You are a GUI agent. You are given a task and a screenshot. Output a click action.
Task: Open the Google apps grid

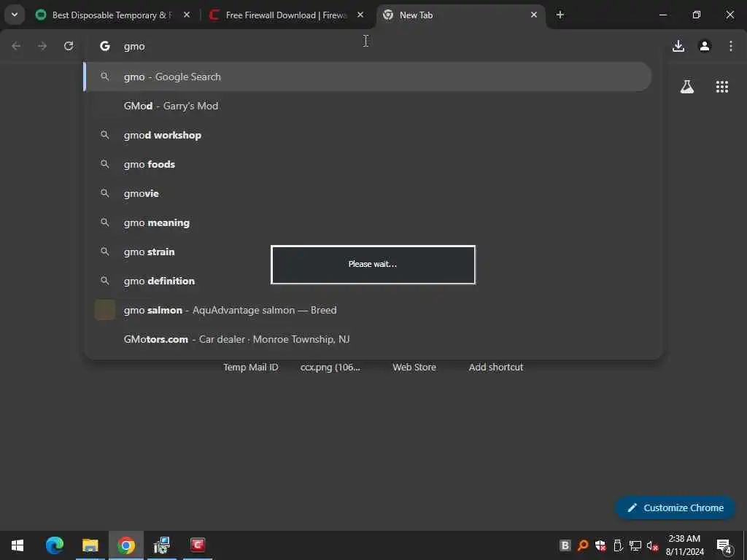(722, 87)
